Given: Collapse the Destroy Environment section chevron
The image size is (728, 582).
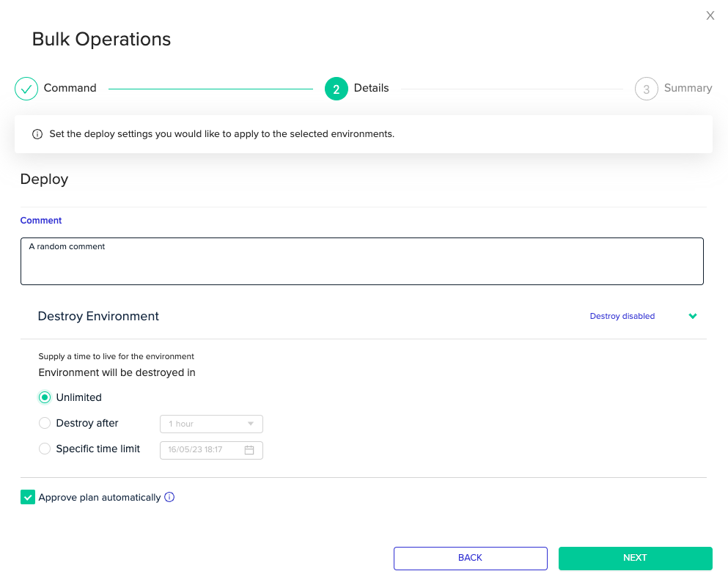Looking at the screenshot, I should pyautogui.click(x=693, y=316).
